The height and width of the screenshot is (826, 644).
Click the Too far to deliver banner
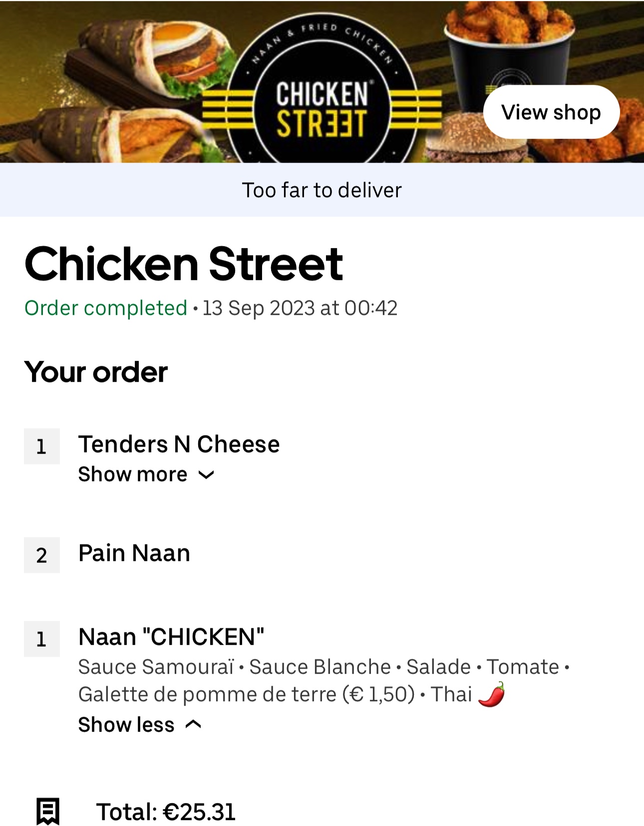point(322,190)
